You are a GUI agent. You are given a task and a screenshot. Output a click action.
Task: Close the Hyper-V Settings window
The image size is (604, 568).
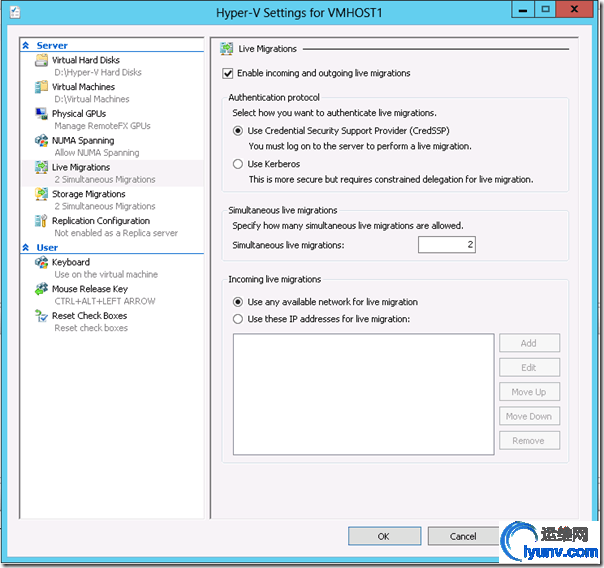(574, 10)
